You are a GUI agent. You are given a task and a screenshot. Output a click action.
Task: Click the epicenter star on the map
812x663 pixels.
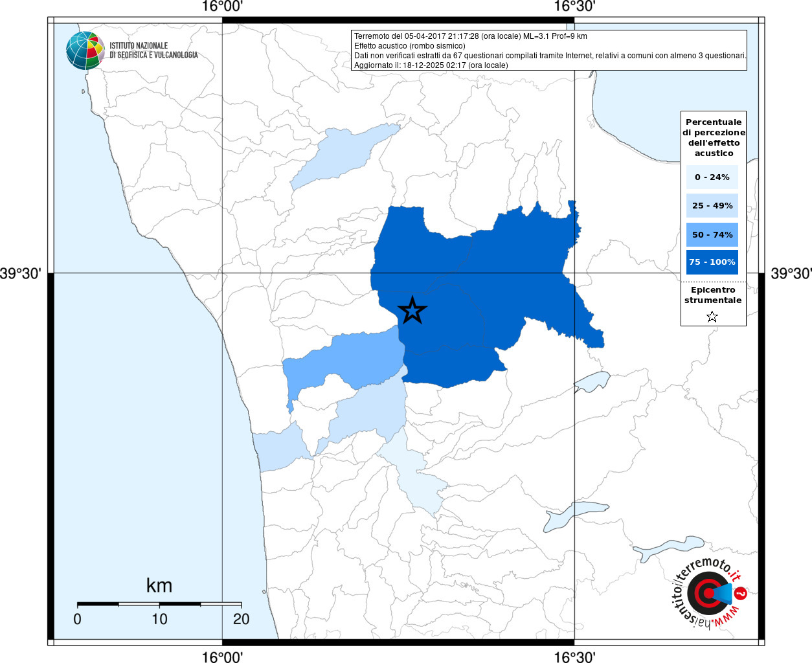(x=412, y=310)
